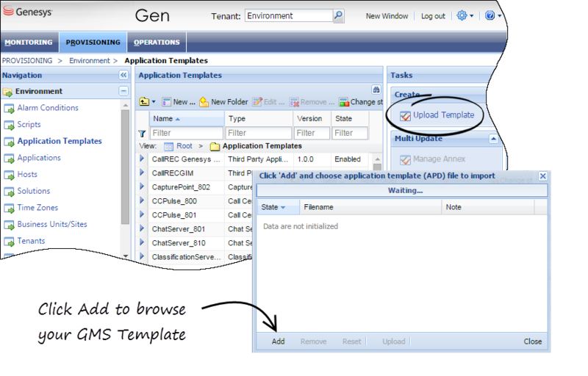588x376 pixels.
Task: Expand the CallRECGIM row
Action: 142,173
